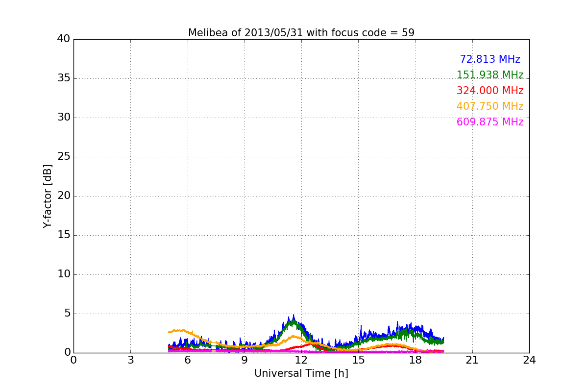Click the y-axis tick label 30
Viewport: 588px width, 392px height.
[x=64, y=118]
